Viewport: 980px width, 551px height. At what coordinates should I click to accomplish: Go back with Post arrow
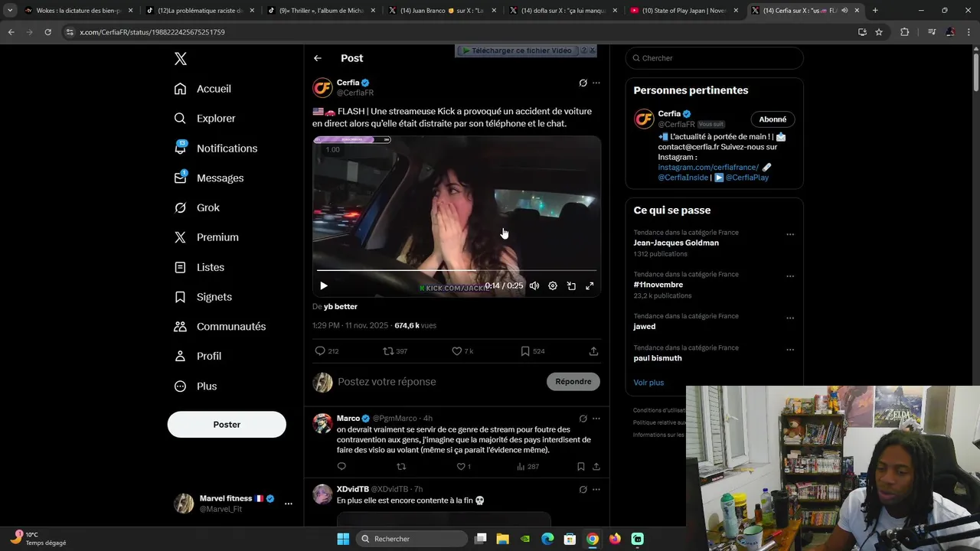tap(318, 58)
